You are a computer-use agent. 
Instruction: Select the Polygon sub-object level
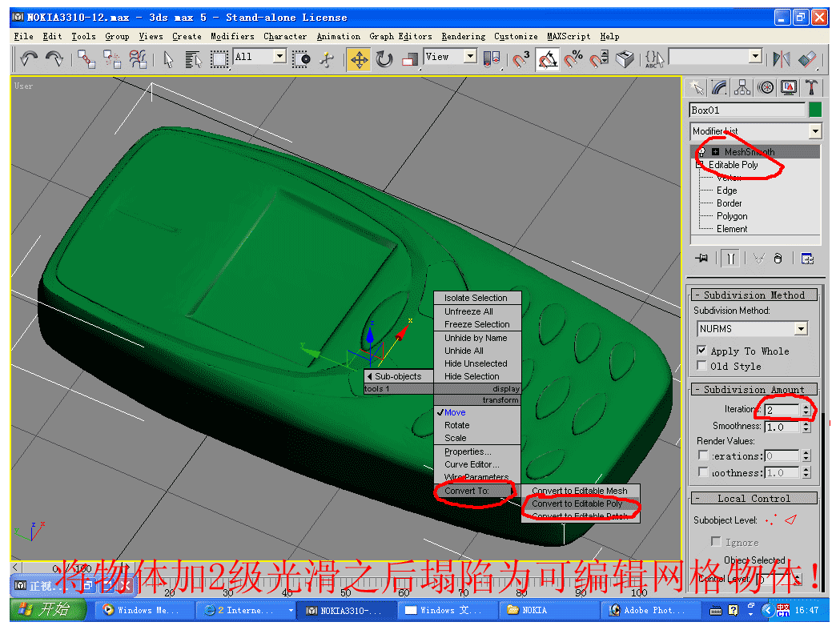732,216
